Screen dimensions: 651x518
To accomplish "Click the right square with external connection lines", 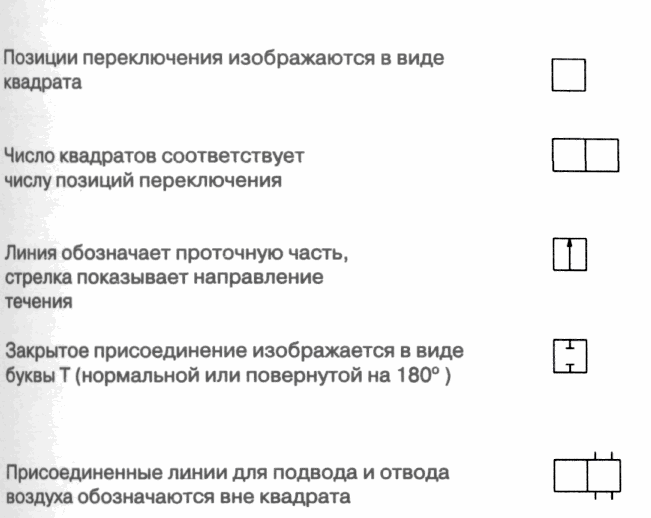I will point(604,475).
